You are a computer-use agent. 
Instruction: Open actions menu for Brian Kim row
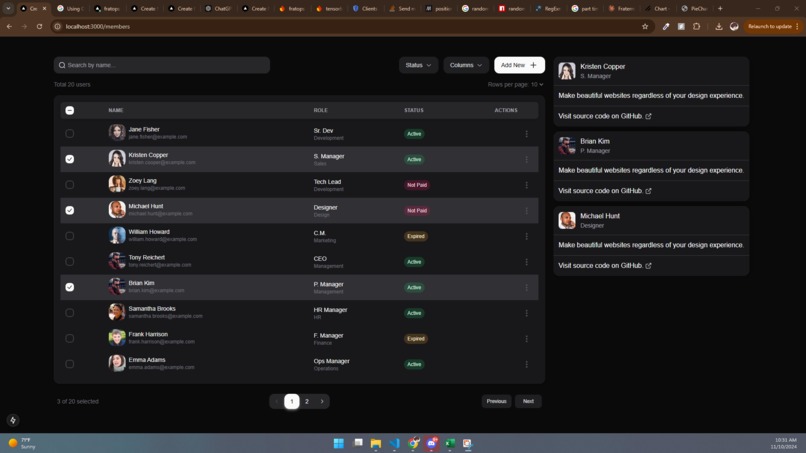526,287
